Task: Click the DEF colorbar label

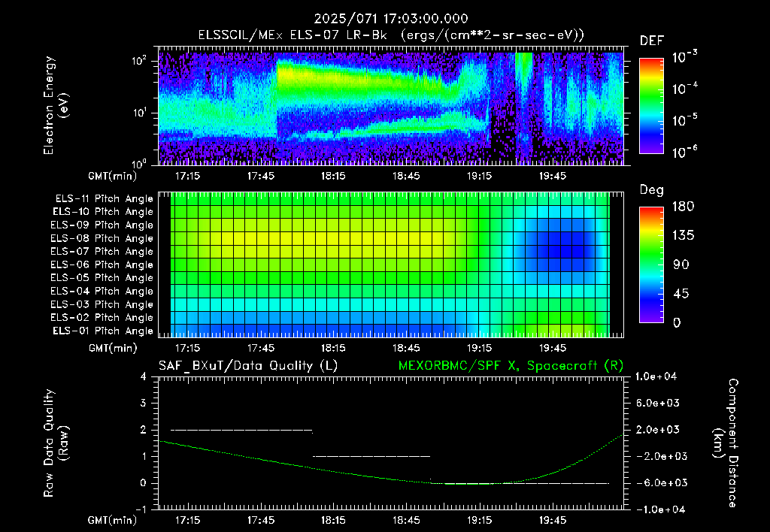Action: 652,41
